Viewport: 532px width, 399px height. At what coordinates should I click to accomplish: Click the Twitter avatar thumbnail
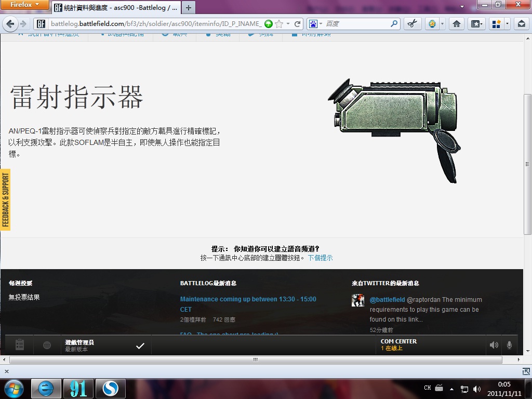pos(357,301)
